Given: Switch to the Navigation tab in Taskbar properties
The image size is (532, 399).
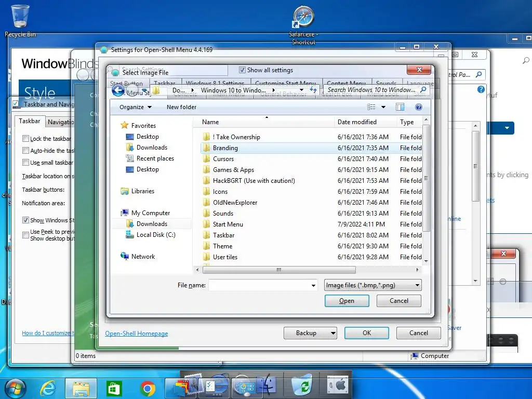Looking at the screenshot, I should 61,122.
